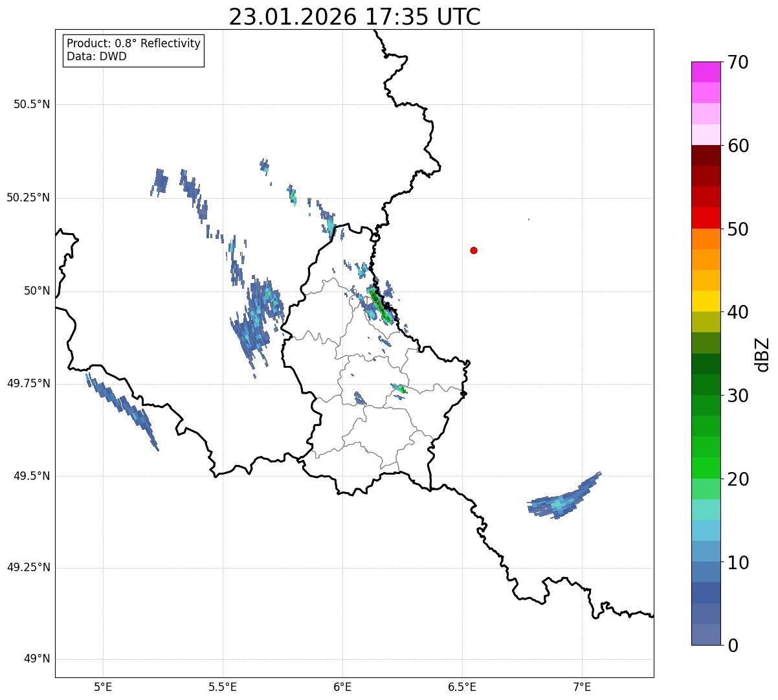Click the red location marker dot
The image size is (778, 700).
[x=474, y=250]
